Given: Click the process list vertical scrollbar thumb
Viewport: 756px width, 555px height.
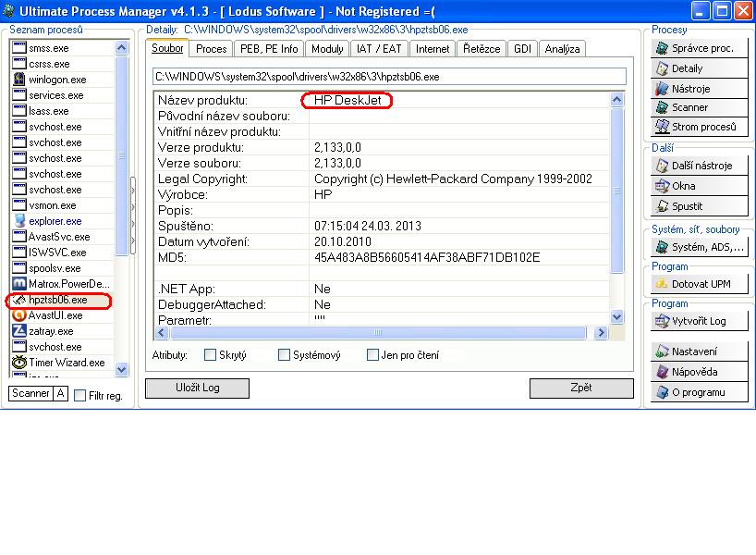Looking at the screenshot, I should (121, 155).
